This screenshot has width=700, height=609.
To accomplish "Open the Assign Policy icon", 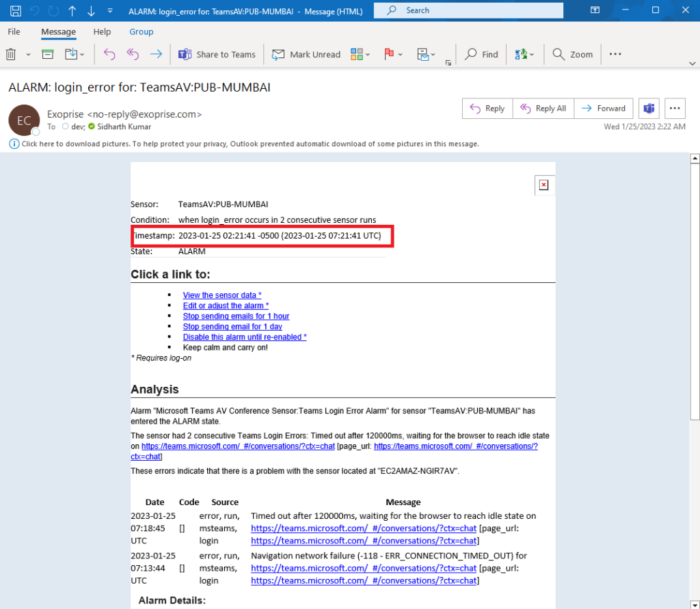I will 422,55.
